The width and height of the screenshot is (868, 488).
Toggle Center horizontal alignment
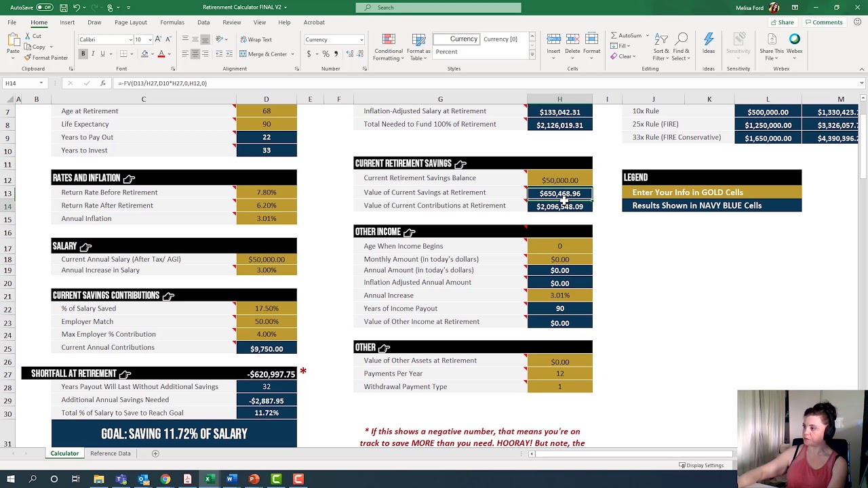tap(195, 54)
